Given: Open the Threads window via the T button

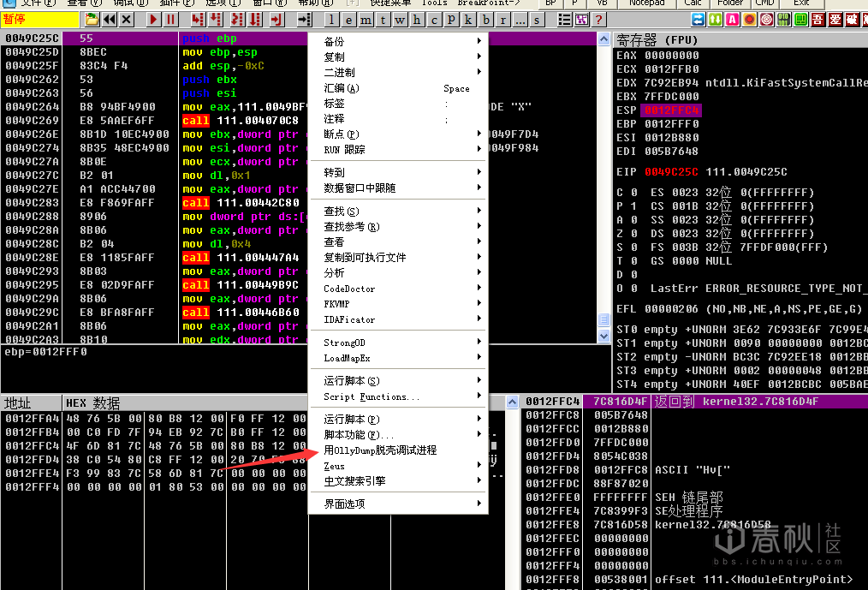Looking at the screenshot, I should (x=383, y=20).
